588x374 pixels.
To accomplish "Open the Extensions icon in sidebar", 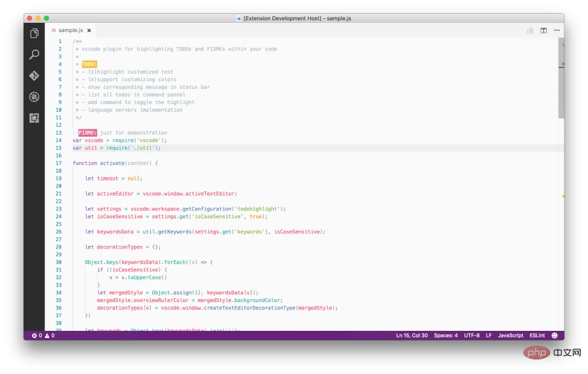I will 34,118.
